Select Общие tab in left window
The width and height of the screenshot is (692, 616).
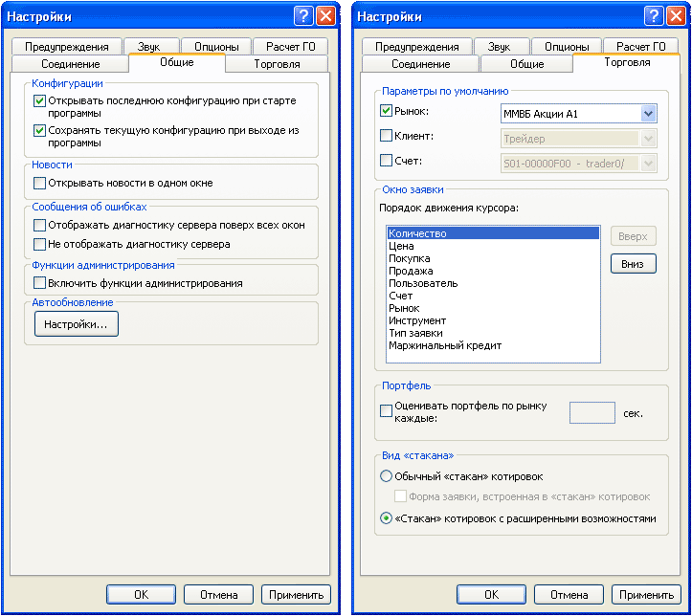pos(177,62)
